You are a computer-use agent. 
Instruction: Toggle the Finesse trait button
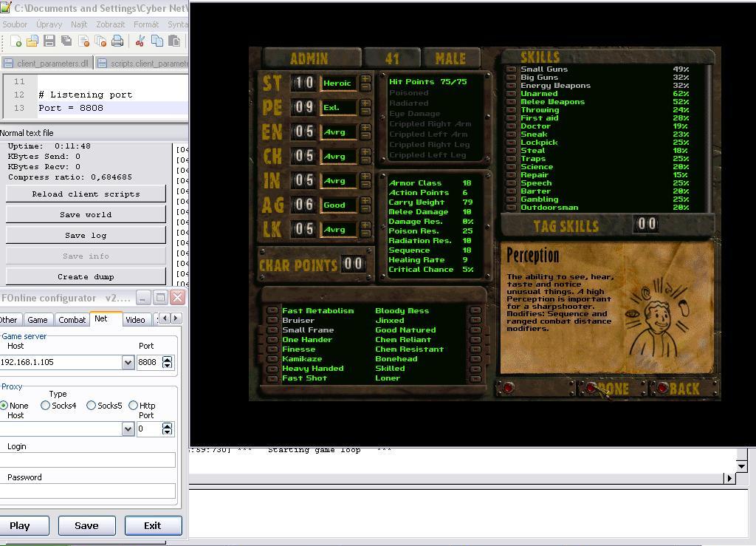272,349
